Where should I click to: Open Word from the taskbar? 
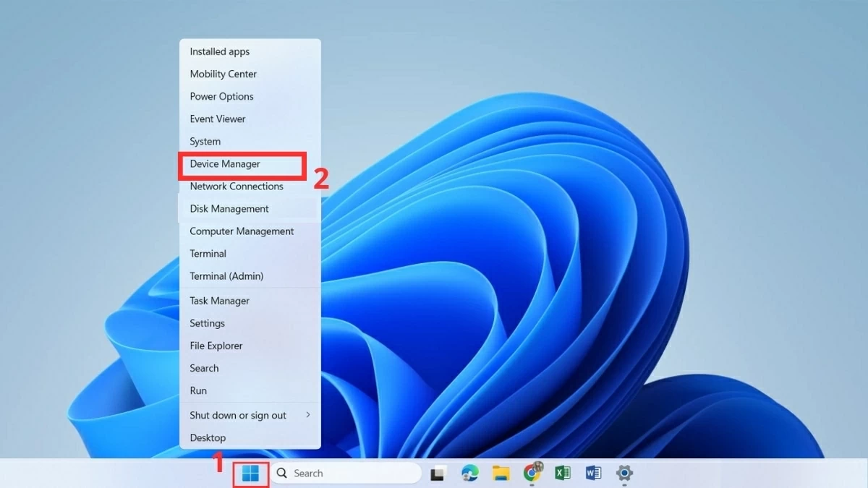point(593,473)
